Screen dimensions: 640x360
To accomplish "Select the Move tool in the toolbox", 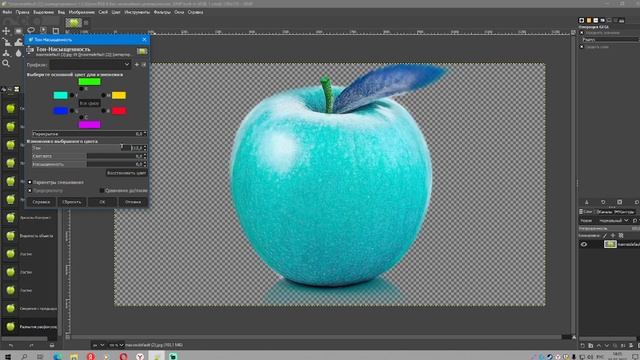I will click(x=6, y=31).
